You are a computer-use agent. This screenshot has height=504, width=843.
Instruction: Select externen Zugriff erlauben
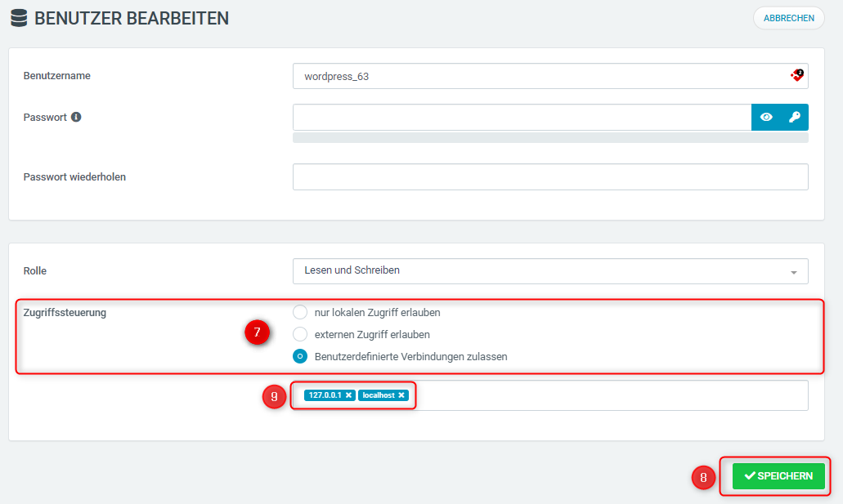(x=300, y=334)
